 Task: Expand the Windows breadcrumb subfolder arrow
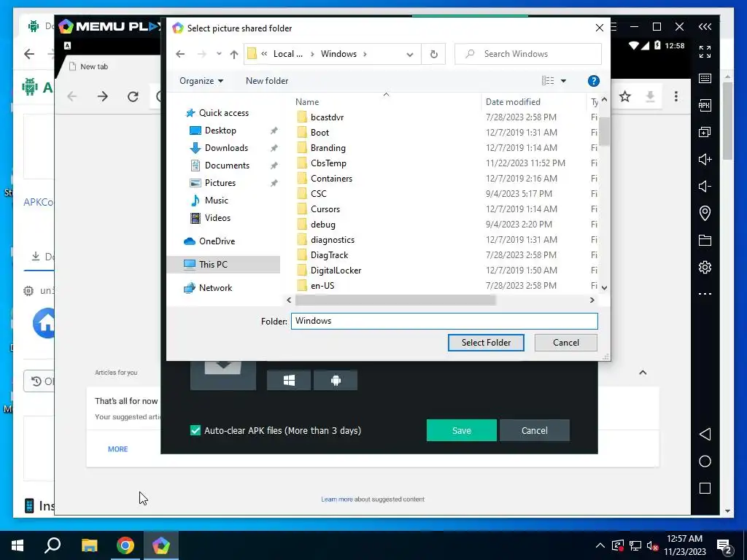pyautogui.click(x=365, y=54)
